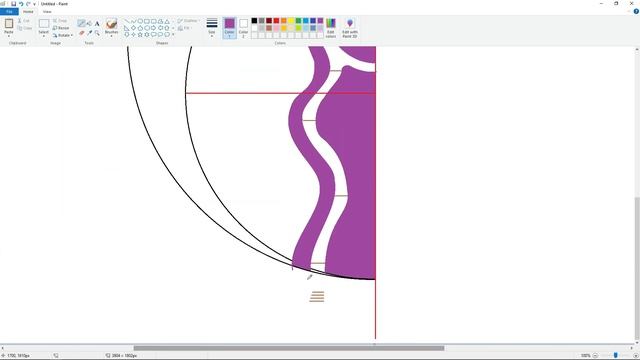Choose the Curve shape

(x=133, y=21)
